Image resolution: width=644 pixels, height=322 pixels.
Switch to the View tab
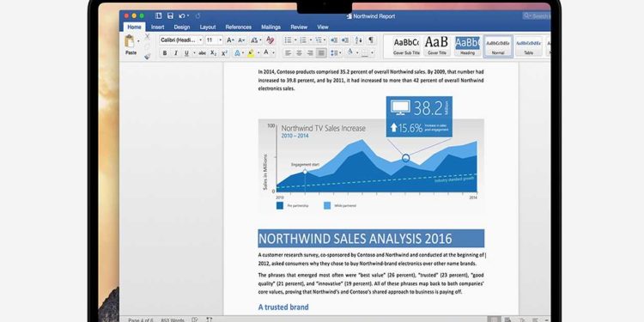click(x=322, y=27)
